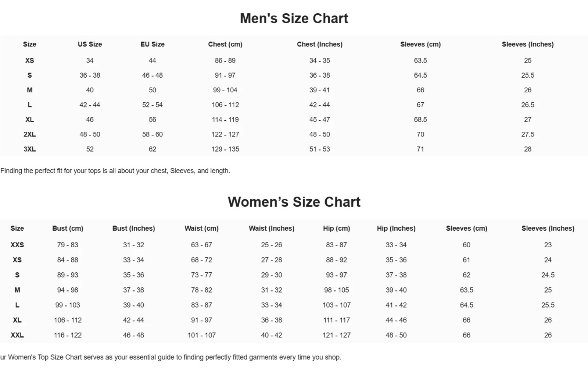Screen dimensions: 588x368
Task: Click the 'Finding the perfect fit' description text
Action: coord(115,171)
